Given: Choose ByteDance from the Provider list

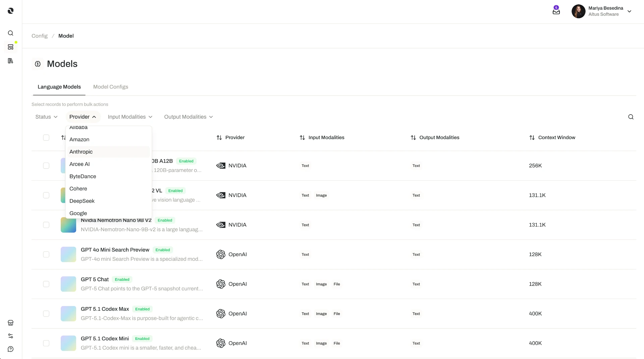Looking at the screenshot, I should (x=109, y=177).
